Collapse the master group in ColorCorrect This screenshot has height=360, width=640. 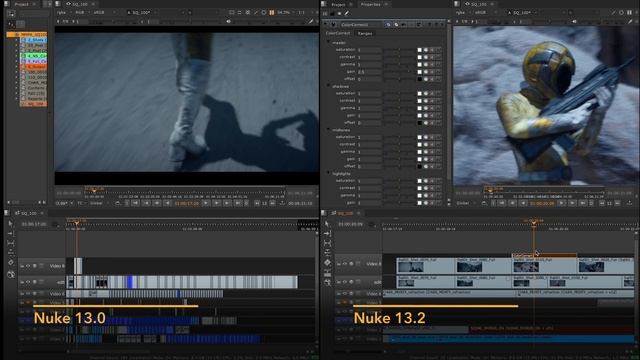pyautogui.click(x=328, y=42)
